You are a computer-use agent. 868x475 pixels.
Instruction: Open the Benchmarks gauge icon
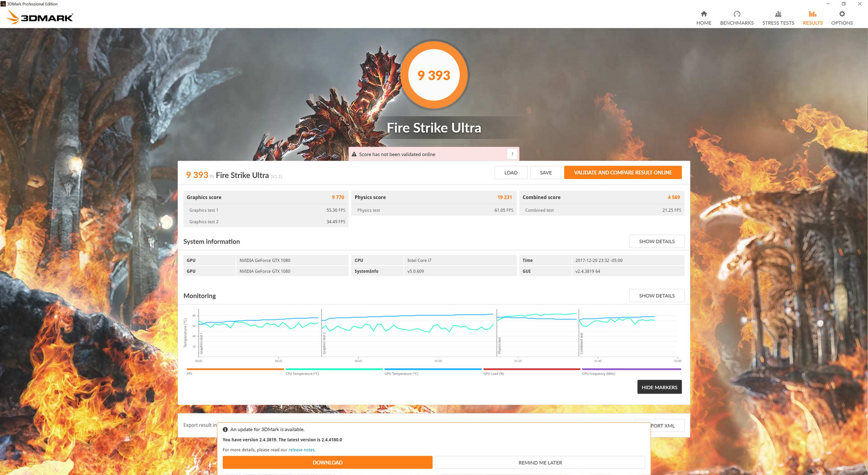(736, 14)
